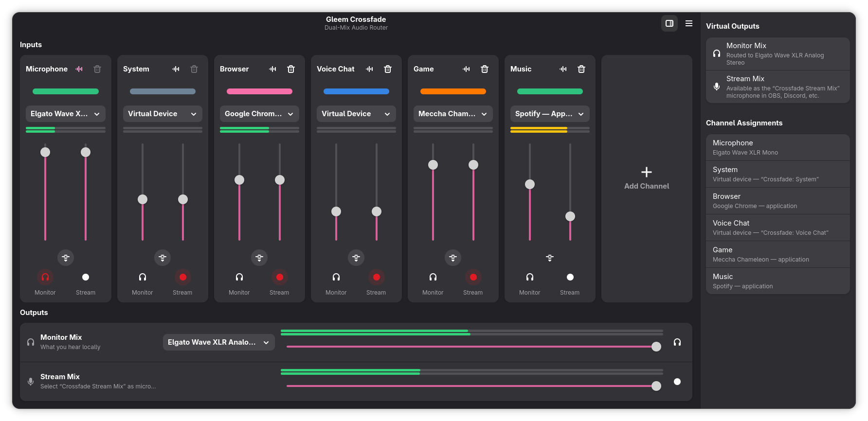
Task: Click Music stream fader handle
Action: pyautogui.click(x=570, y=216)
